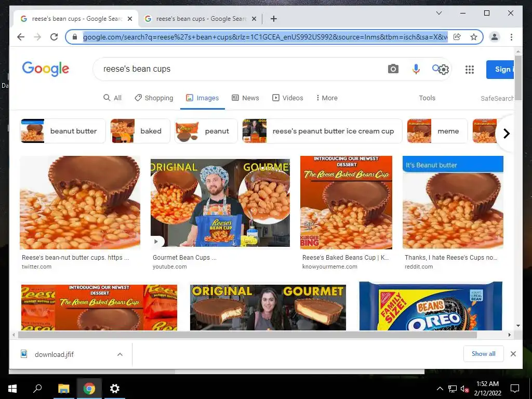Open the Google apps grid
532x399 pixels.
click(x=470, y=70)
